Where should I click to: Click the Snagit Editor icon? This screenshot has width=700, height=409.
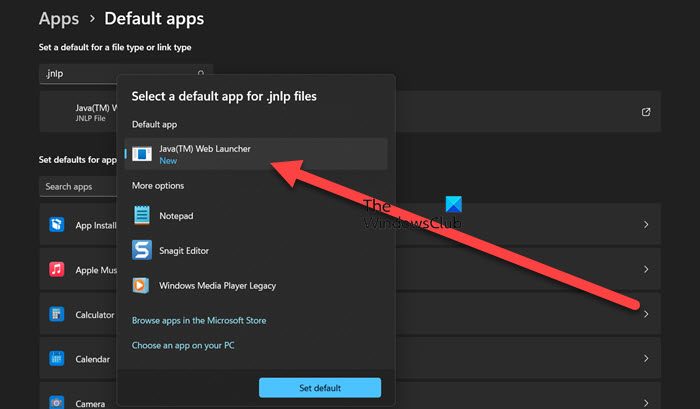pyautogui.click(x=142, y=250)
